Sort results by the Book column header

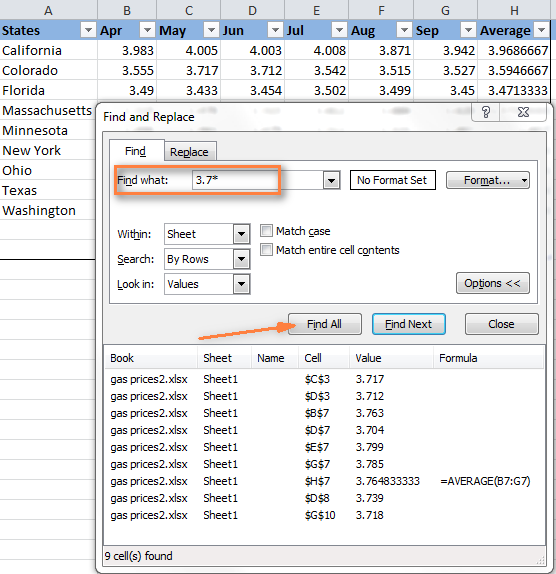coord(151,358)
